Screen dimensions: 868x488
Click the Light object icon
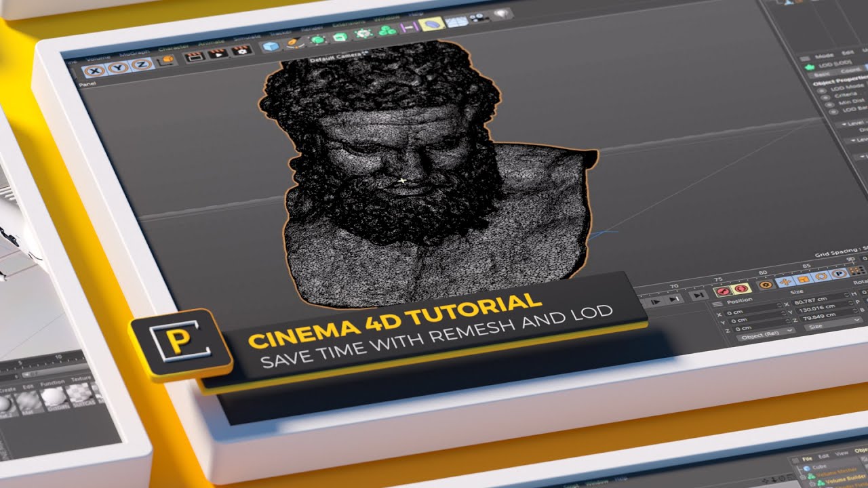[502, 14]
